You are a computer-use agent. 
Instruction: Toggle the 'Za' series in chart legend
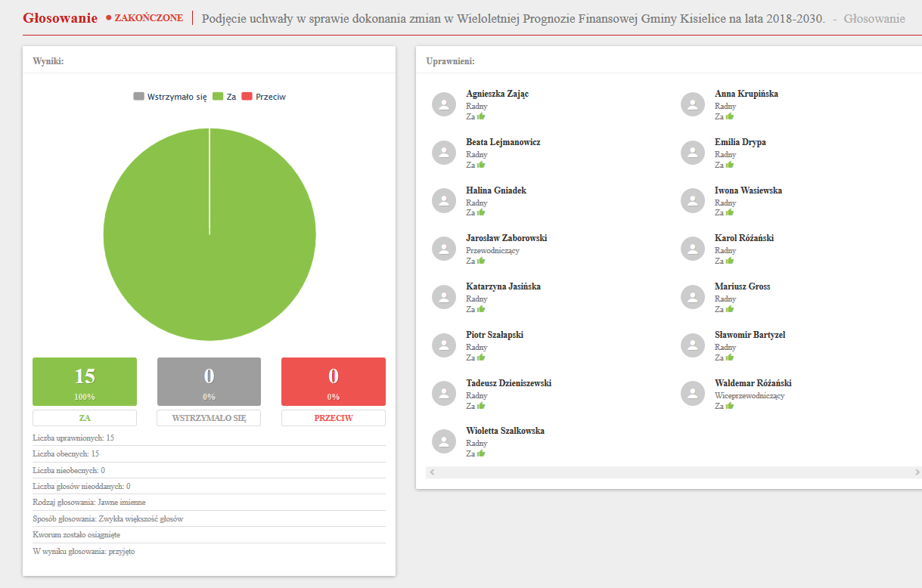(225, 97)
